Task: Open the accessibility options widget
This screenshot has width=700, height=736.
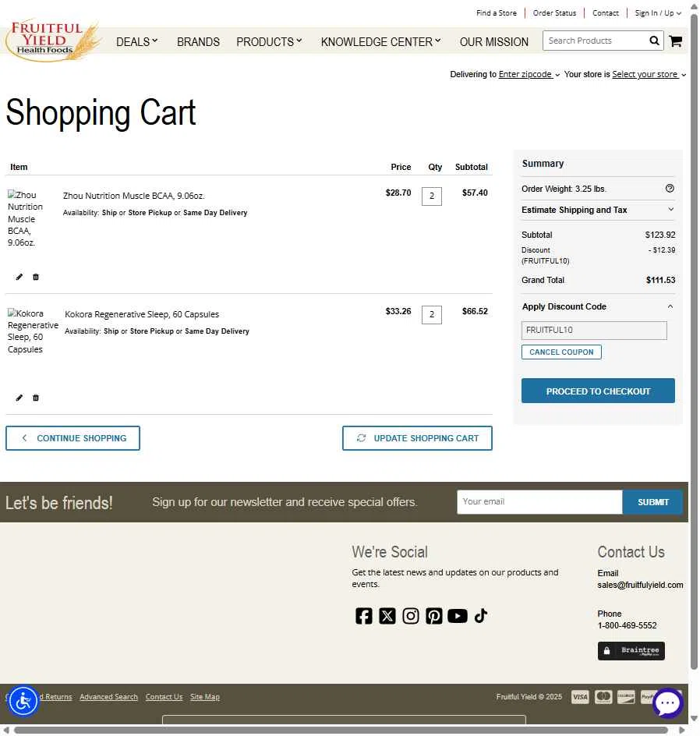Action: pyautogui.click(x=23, y=701)
